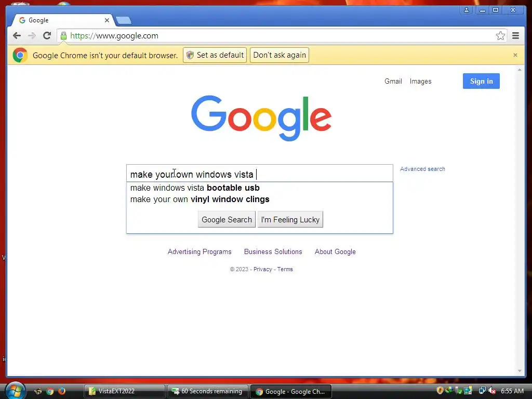This screenshot has height=399, width=532.
Task: Click the network connection tray icon
Action: 482,391
